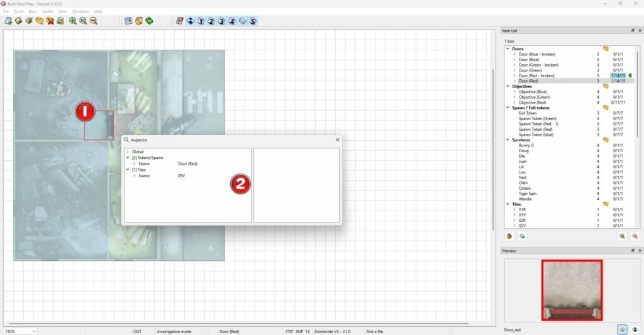644x335 pixels.
Task: Click the zoom in magnifier in main toolbar
Action: (73, 21)
